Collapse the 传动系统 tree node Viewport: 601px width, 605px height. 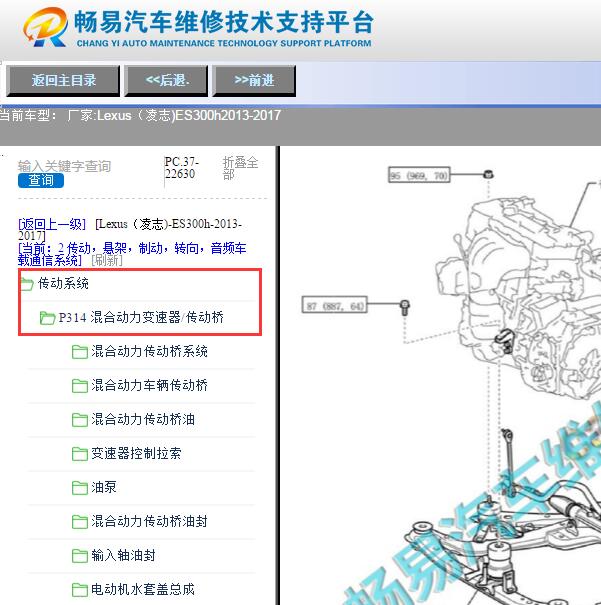63,284
